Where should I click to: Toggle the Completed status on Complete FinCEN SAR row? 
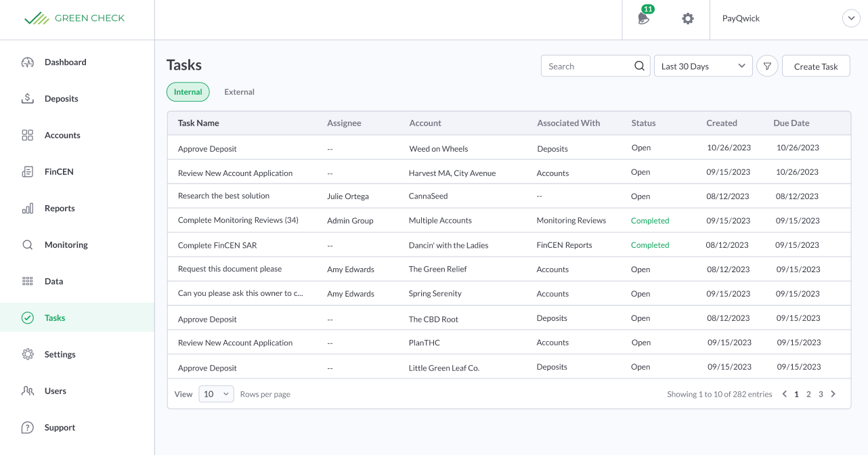[649, 244]
